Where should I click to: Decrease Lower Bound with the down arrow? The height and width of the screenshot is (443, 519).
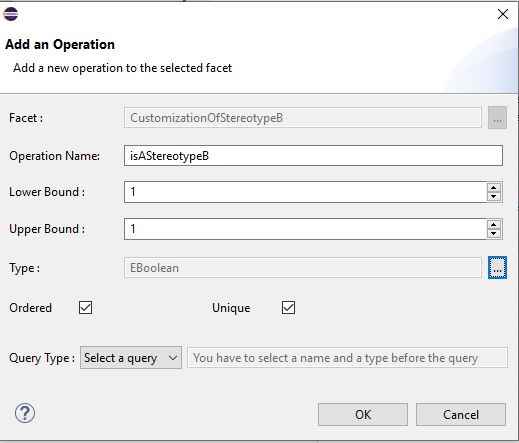(494, 196)
